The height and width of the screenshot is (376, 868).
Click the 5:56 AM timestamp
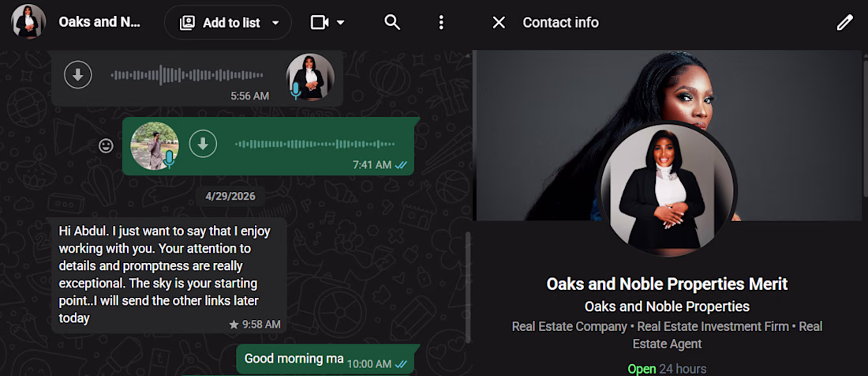(249, 96)
